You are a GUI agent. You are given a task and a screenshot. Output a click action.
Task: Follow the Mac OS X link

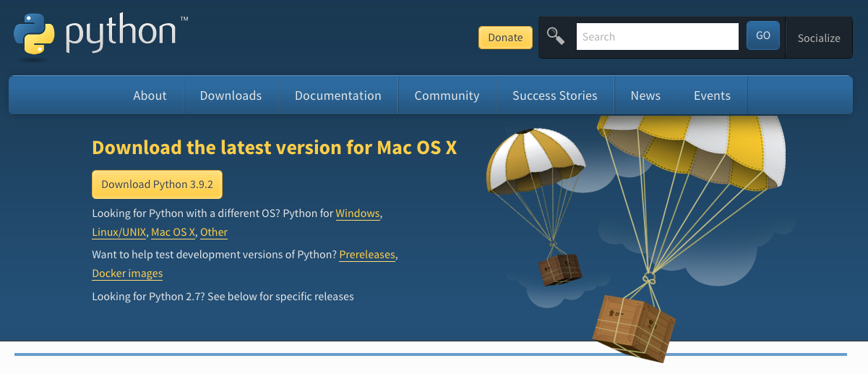(x=173, y=232)
